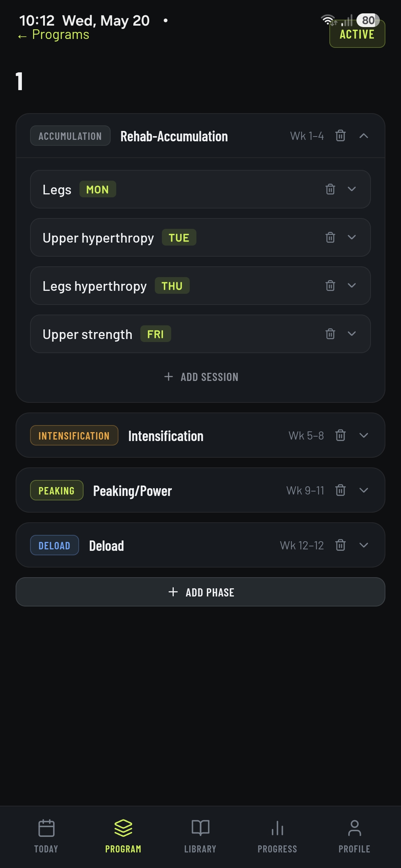Open the Progress tab
The width and height of the screenshot is (401, 868).
coord(277,836)
